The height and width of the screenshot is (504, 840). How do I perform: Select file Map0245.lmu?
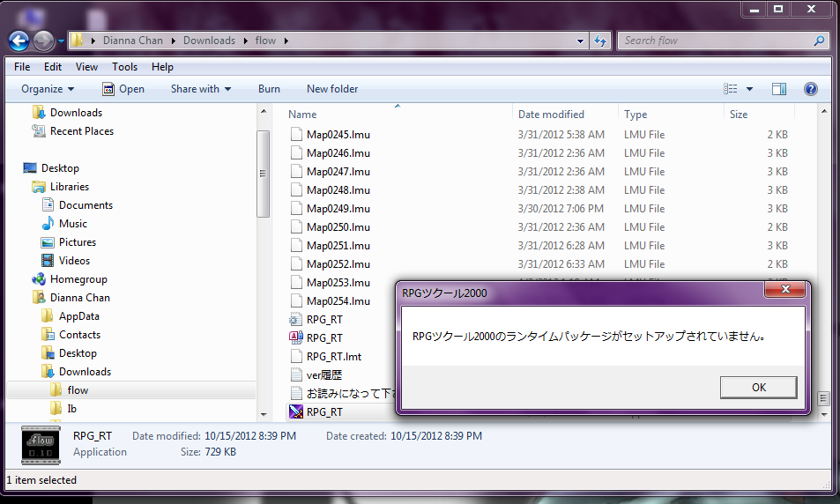coord(338,135)
